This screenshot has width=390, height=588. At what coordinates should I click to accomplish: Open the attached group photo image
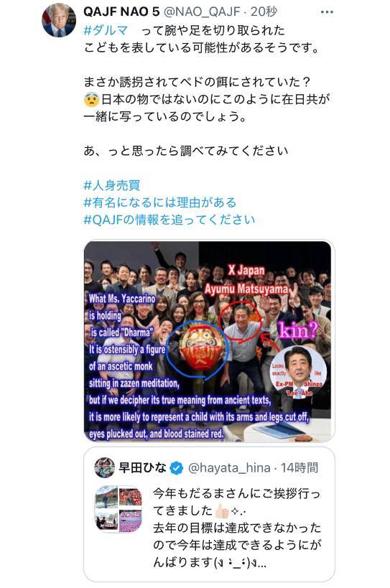(x=208, y=341)
